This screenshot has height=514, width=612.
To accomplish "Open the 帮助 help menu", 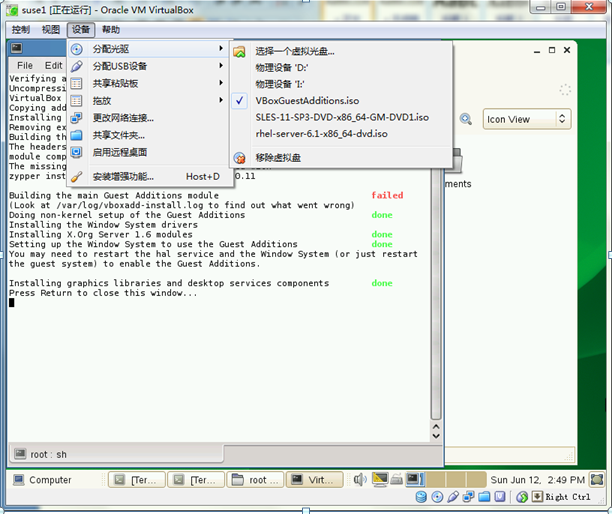I will coord(111,30).
